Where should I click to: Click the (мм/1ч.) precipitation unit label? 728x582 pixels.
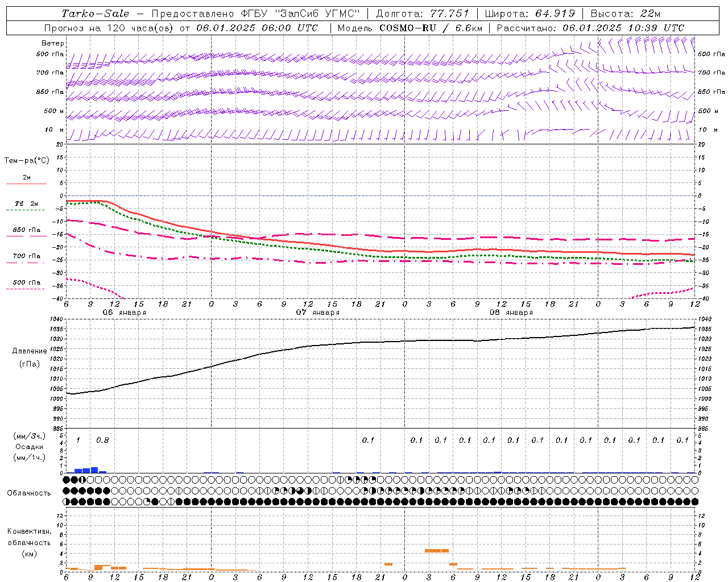[x=28, y=458]
